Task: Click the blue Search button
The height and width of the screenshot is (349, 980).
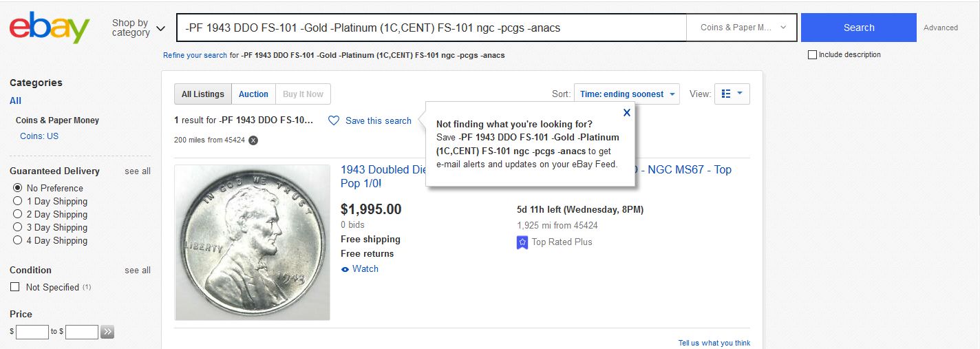Action: pos(859,28)
